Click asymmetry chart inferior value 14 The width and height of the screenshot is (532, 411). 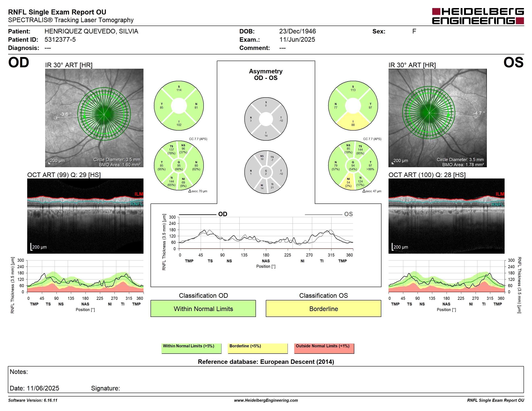click(266, 136)
